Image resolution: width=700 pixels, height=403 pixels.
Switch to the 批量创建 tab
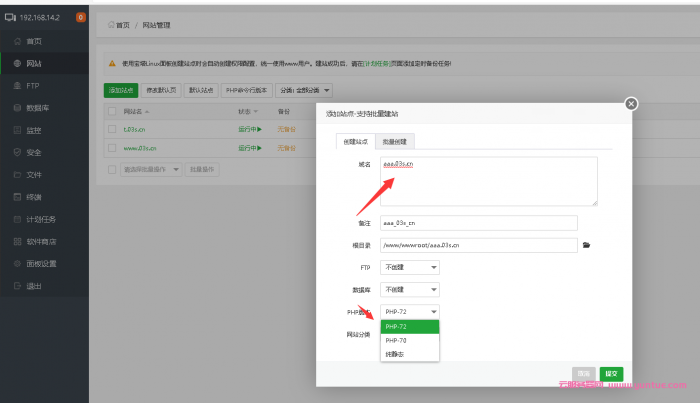tap(396, 142)
